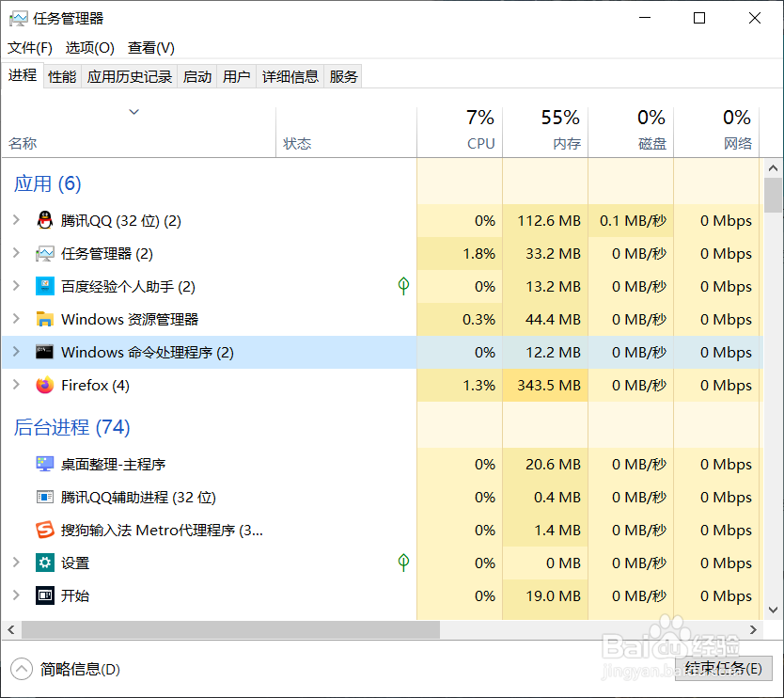The height and width of the screenshot is (698, 784).
Task: Click the horizontal scrollbar right arrow
Action: 753,629
